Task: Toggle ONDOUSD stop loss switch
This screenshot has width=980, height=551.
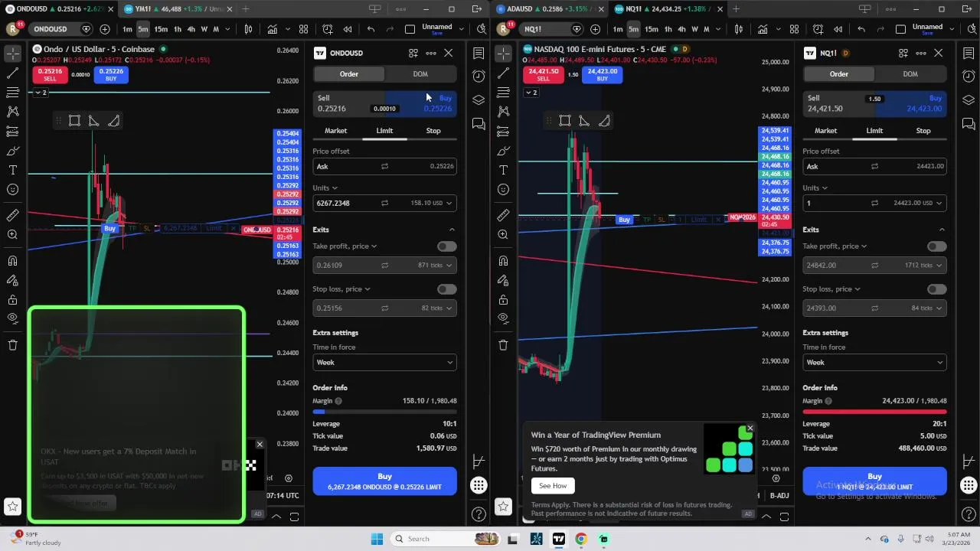Action: coord(446,289)
